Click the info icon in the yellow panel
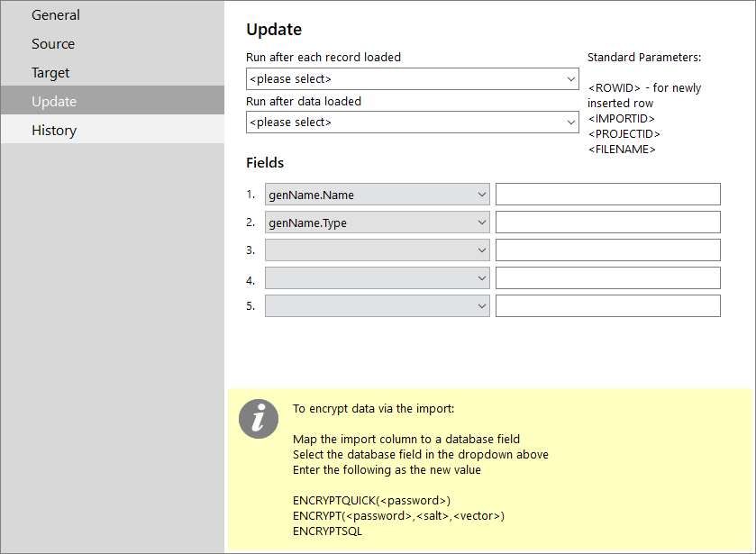This screenshot has height=554, width=756. pos(259,419)
